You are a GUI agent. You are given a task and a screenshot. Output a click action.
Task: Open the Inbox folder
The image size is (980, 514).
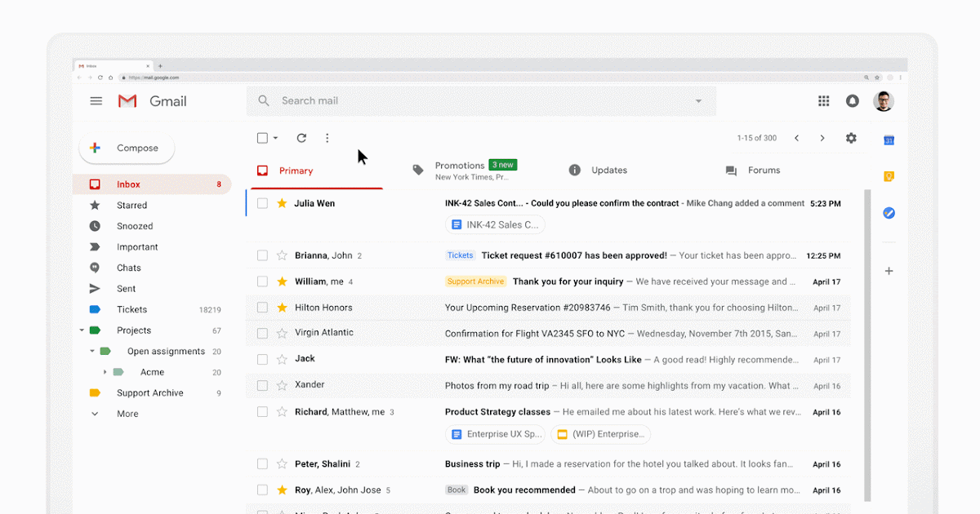pos(152,184)
